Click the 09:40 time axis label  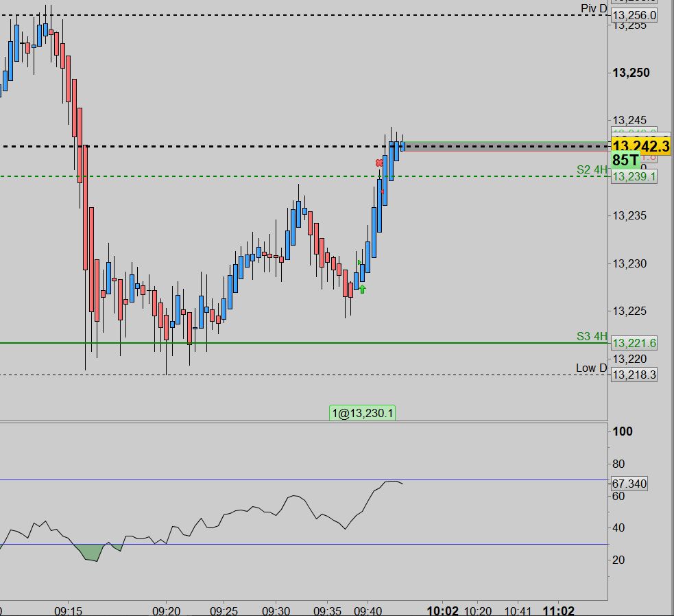tap(368, 611)
